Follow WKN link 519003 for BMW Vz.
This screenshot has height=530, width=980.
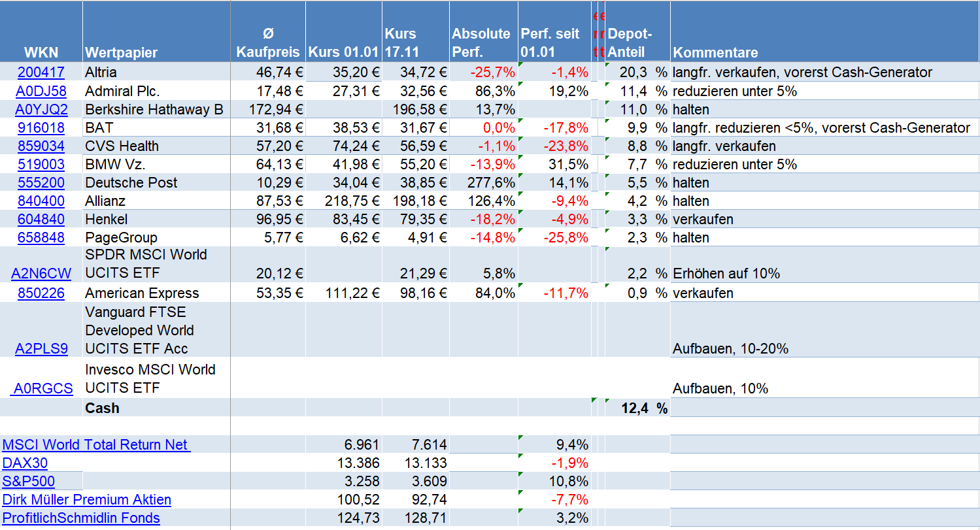click(x=41, y=164)
